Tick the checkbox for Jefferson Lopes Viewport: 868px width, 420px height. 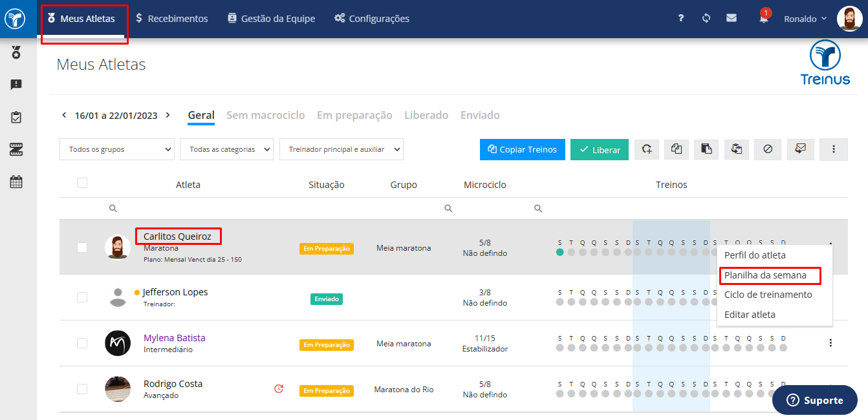pyautogui.click(x=82, y=297)
